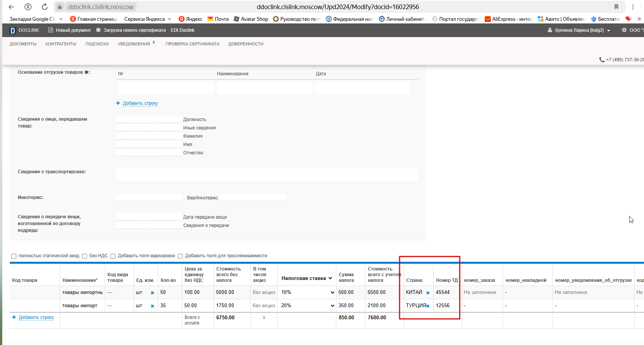Screen dimensions: 644x345
Task: Open the Налоговая ставка header dropdown
Action: coord(307,278)
